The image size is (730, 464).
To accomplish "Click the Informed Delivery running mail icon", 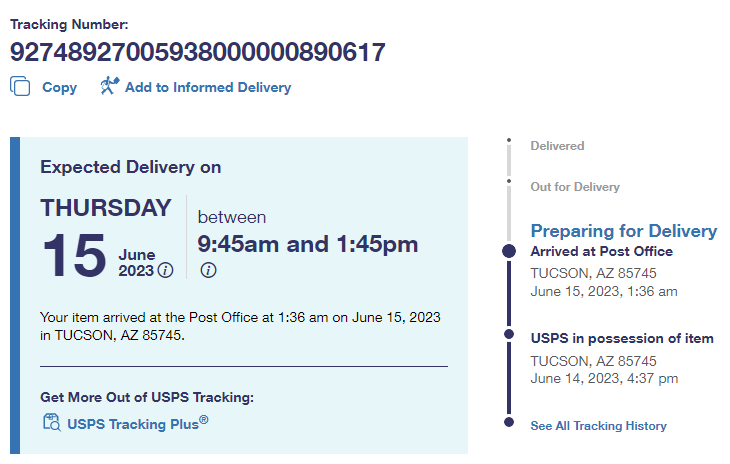I will (x=109, y=86).
